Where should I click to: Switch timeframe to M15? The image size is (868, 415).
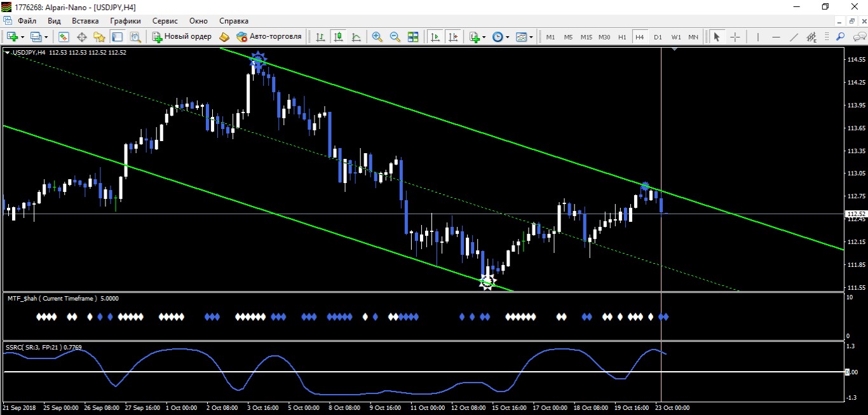[586, 37]
